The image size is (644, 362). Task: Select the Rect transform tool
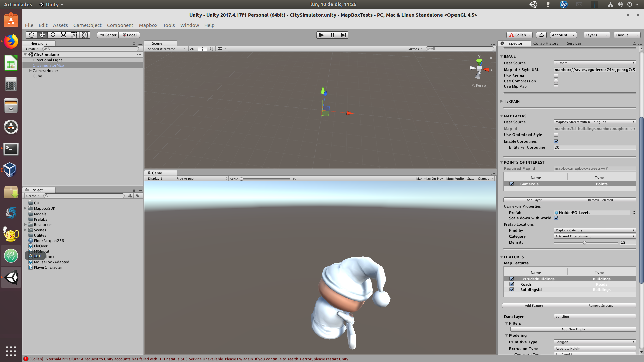point(74,35)
